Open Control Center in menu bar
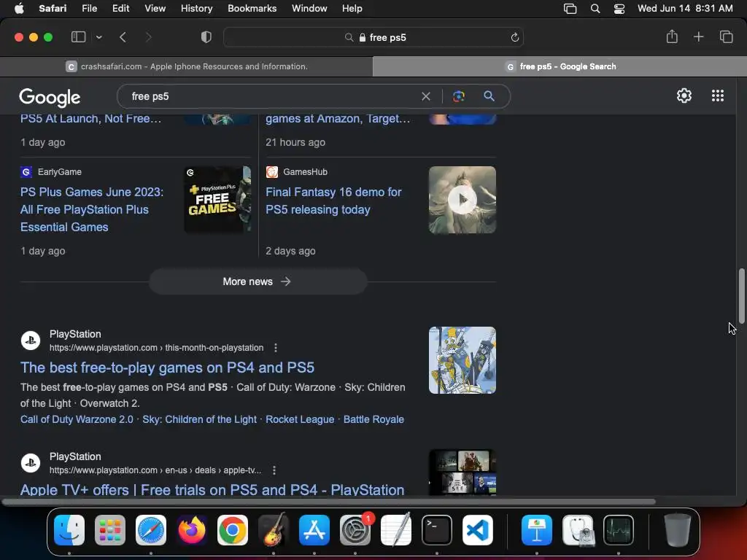Viewport: 747px width, 560px height. pos(619,9)
